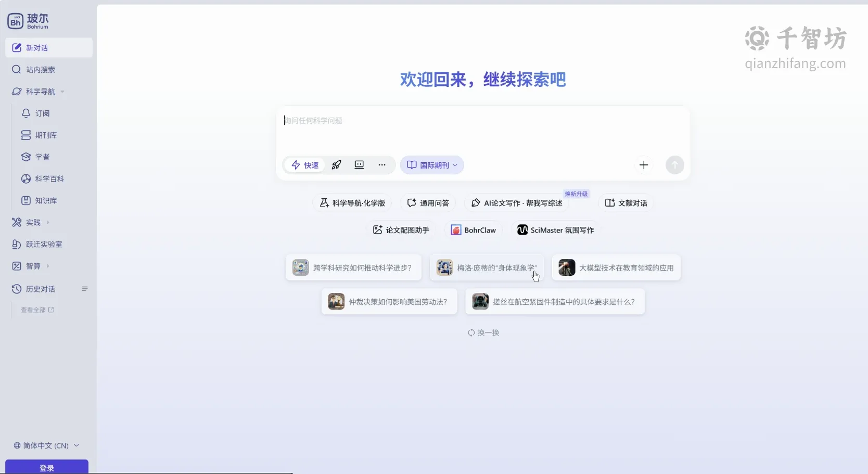Click the 跃迁实验室 flask icon
868x474 pixels.
[x=17, y=245]
